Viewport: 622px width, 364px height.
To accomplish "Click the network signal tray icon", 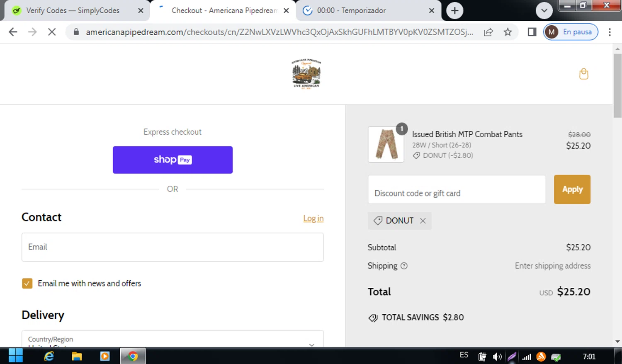I will tap(527, 357).
